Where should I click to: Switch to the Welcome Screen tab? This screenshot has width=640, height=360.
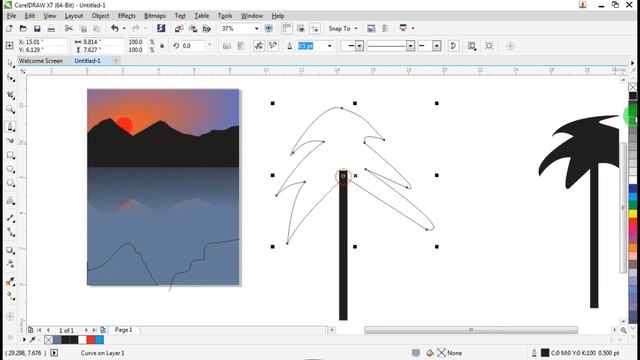coord(41,60)
